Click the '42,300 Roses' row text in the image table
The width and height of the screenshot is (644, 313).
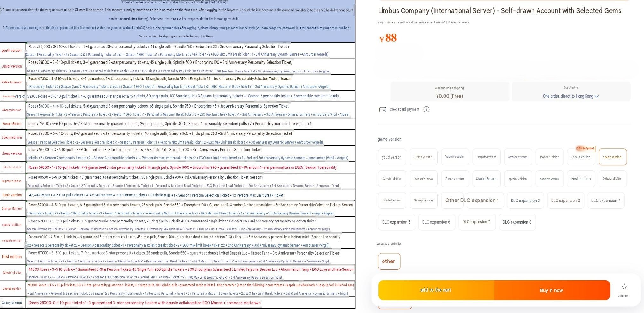coord(156,195)
